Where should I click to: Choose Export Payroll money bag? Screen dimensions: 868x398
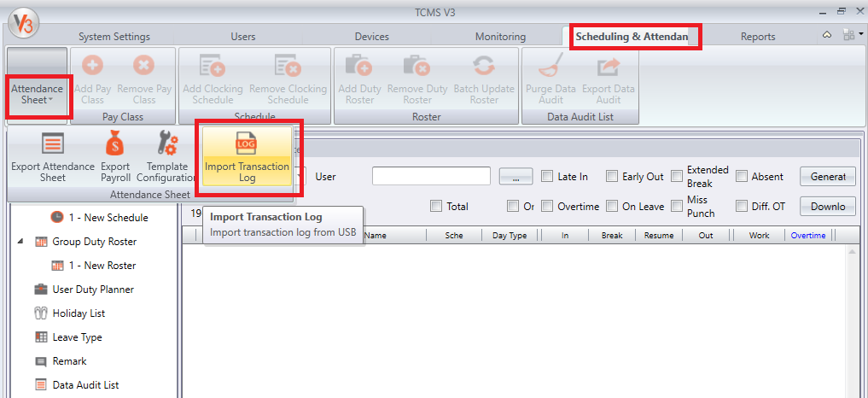(115, 157)
